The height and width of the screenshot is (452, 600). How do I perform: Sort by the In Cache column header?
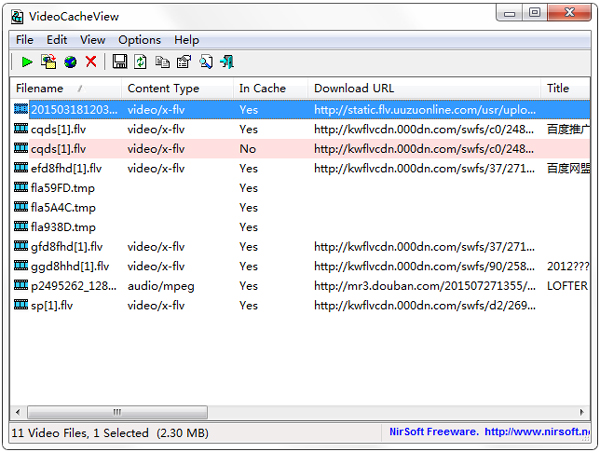tap(262, 88)
